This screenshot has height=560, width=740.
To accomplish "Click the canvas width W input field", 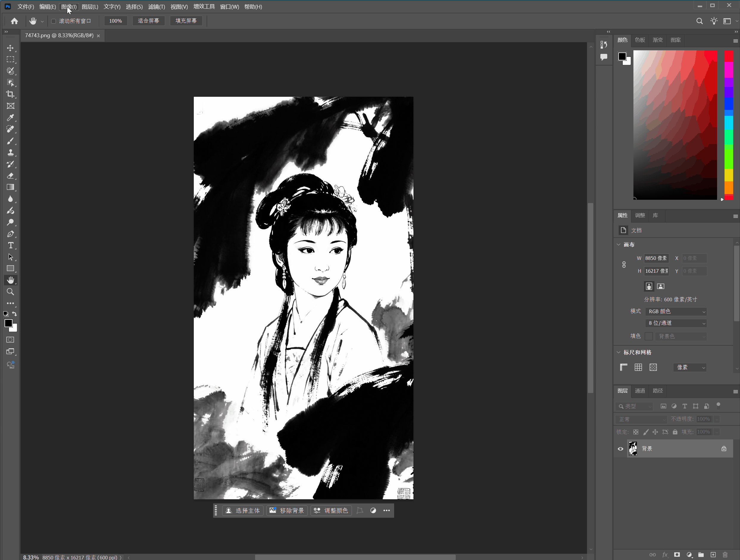I will point(656,258).
